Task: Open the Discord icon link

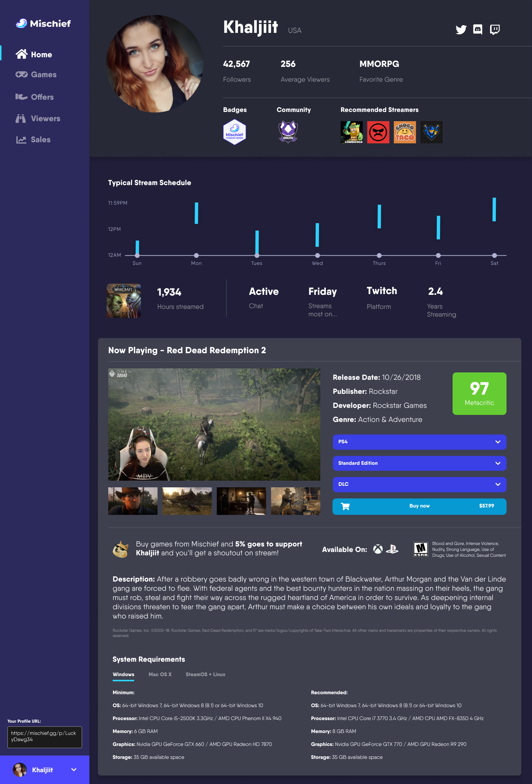Action: 478,30
